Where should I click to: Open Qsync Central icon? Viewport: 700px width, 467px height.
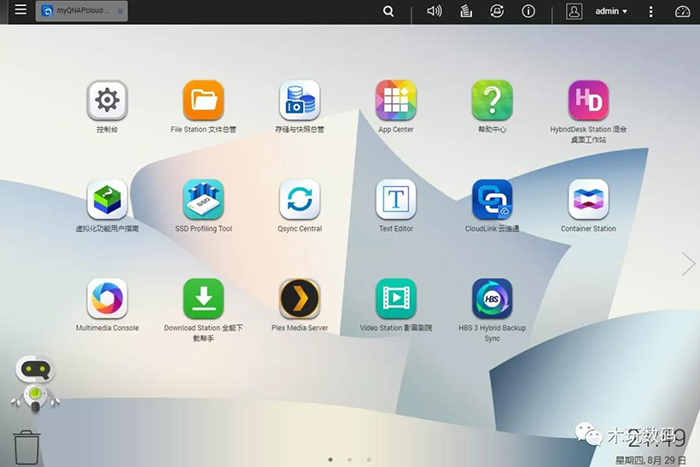(x=300, y=199)
